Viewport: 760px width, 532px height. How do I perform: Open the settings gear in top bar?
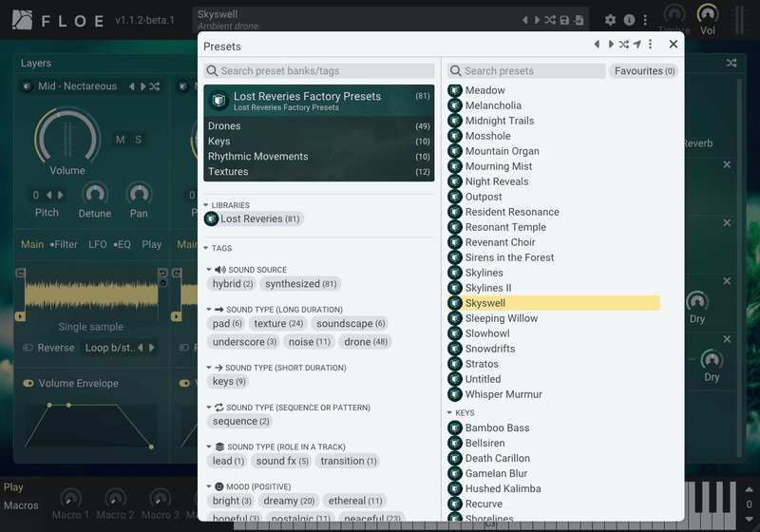[610, 20]
